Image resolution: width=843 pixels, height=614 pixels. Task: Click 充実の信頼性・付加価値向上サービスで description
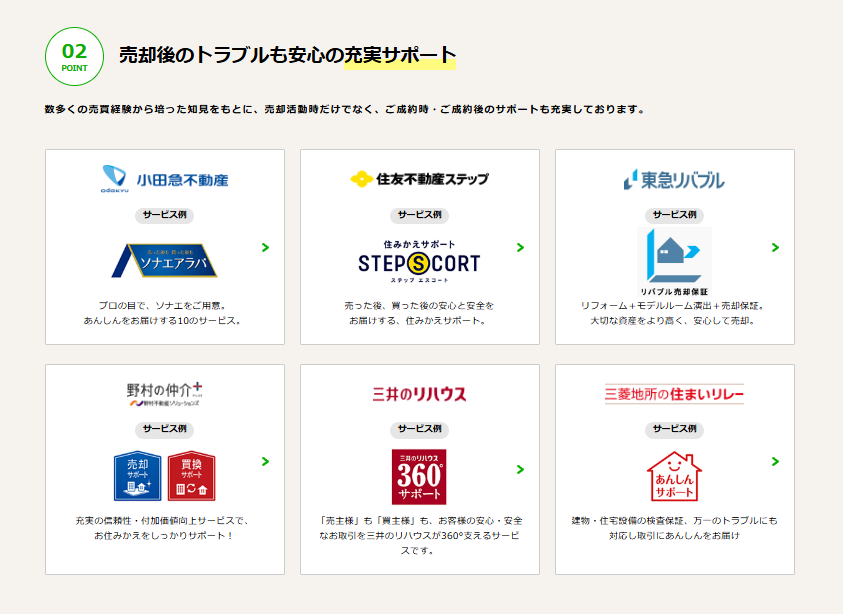pos(163,528)
